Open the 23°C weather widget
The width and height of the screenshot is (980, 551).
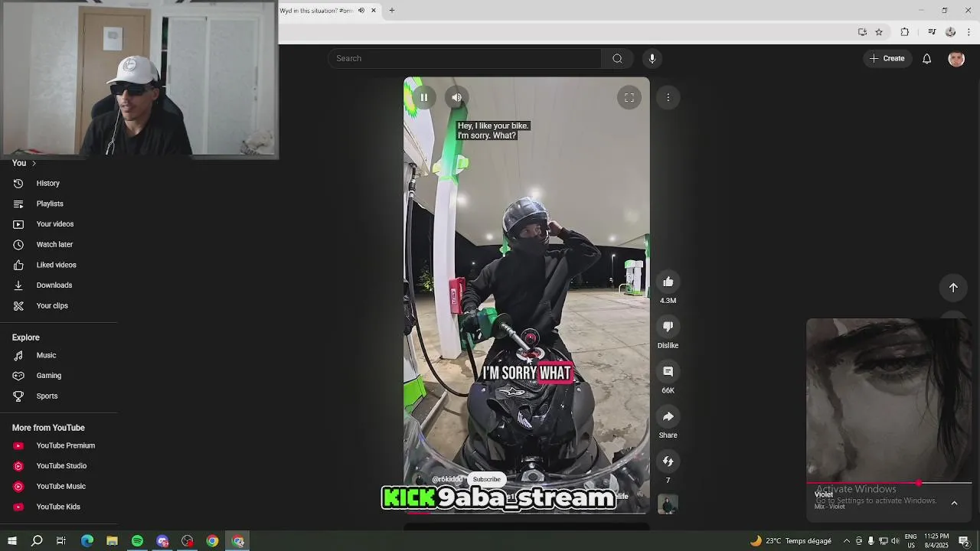791,541
